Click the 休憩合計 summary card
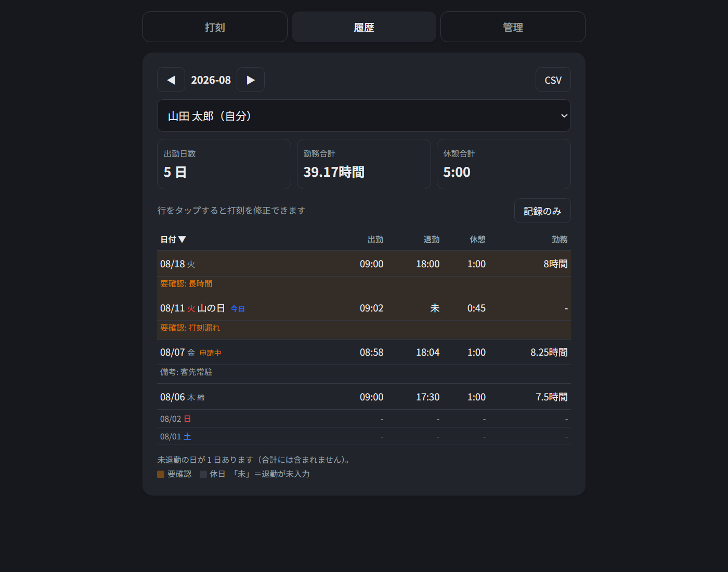Image resolution: width=728 pixels, height=572 pixels. (504, 164)
